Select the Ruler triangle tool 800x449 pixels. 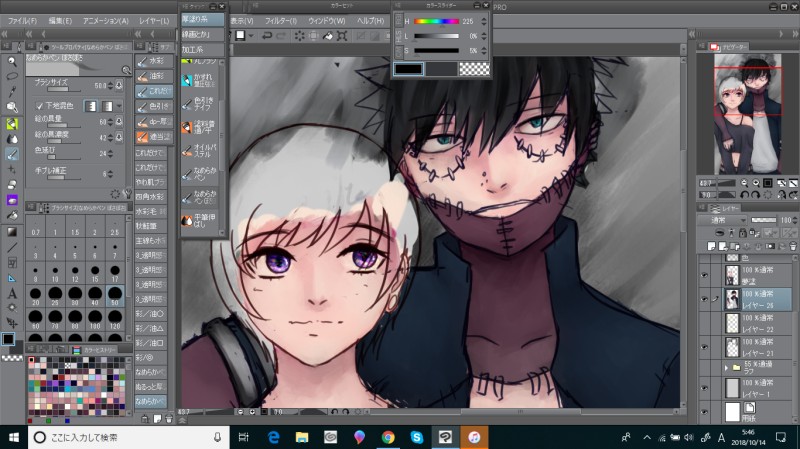12,278
